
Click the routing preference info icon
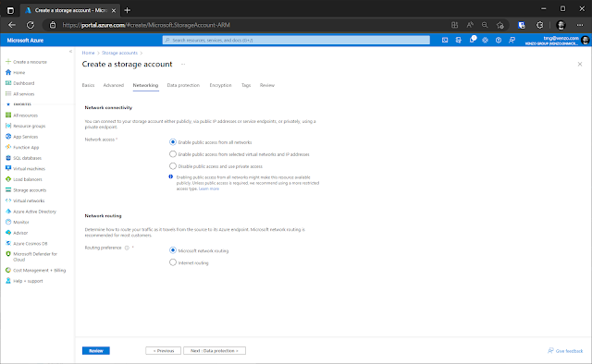point(127,248)
